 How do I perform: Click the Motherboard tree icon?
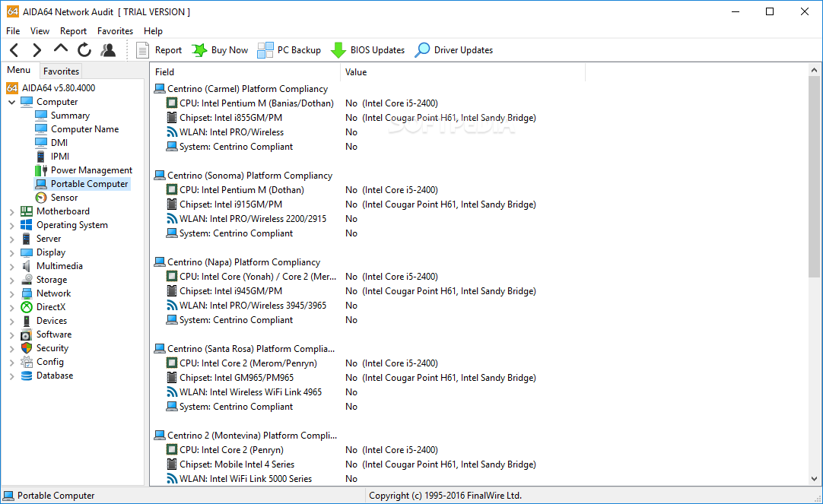(27, 211)
